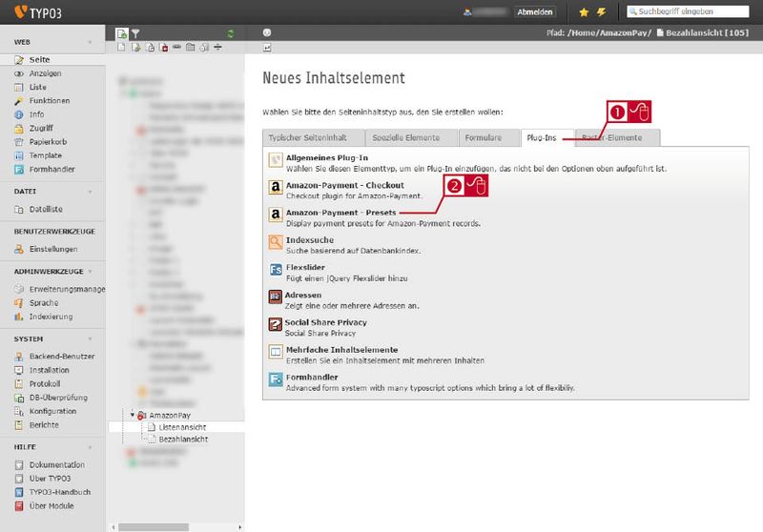Click the page tree horizontal scrollbar
This screenshot has height=532, width=763.
pos(154,527)
